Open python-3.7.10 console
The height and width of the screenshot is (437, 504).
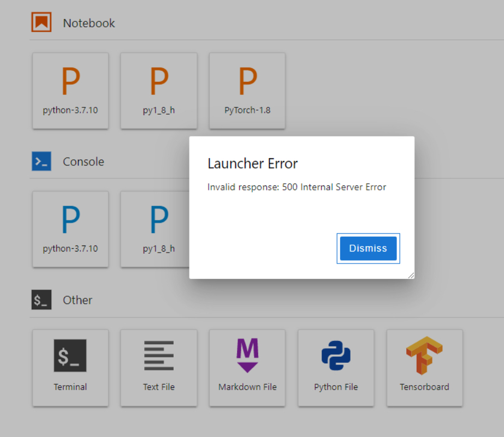click(x=70, y=229)
